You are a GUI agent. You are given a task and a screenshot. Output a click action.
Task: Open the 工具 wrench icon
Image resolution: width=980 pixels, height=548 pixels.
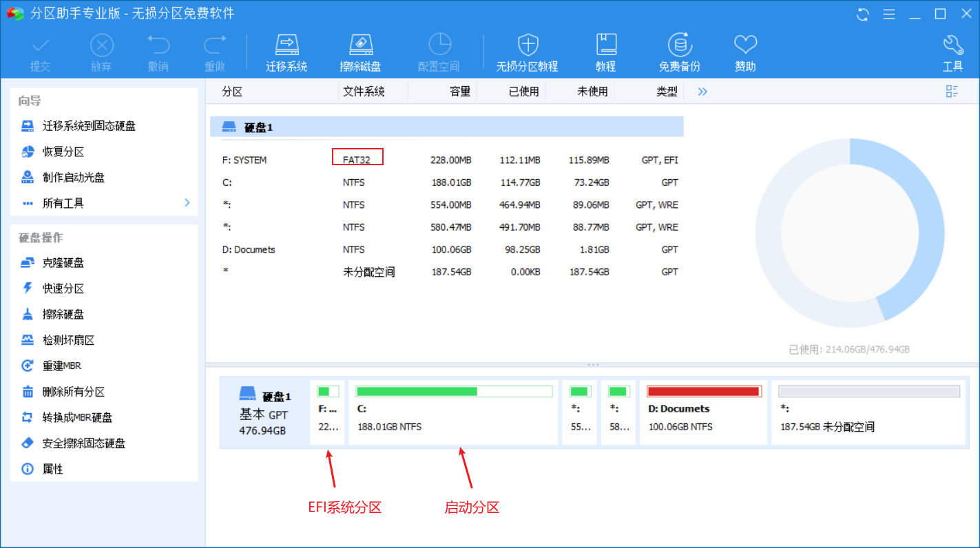952,45
